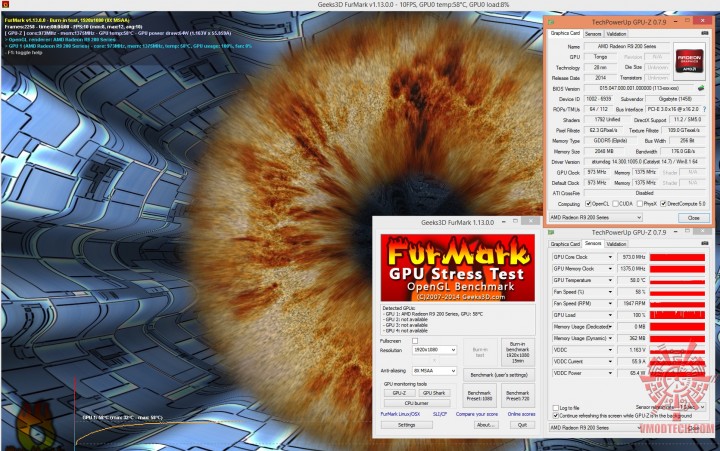Screen dimensions: 720x451
Task: Click the GPU-Z app icon in Sensors window title bar
Action: coord(551,232)
